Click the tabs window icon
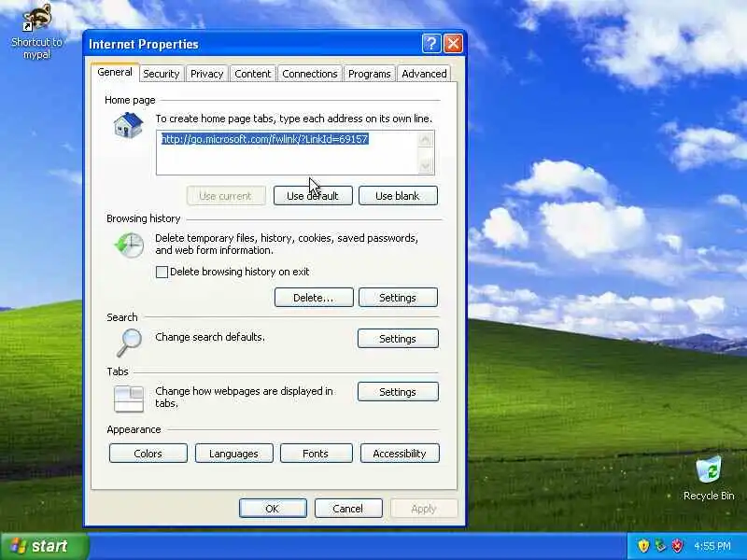Screen dimensions: 747x560 (x=129, y=399)
